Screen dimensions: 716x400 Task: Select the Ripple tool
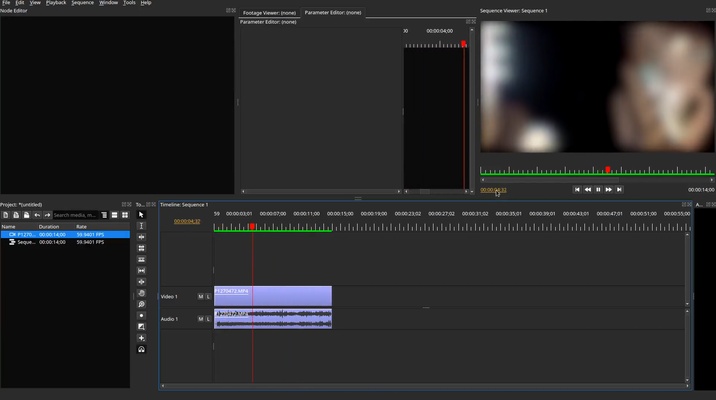pyautogui.click(x=141, y=237)
